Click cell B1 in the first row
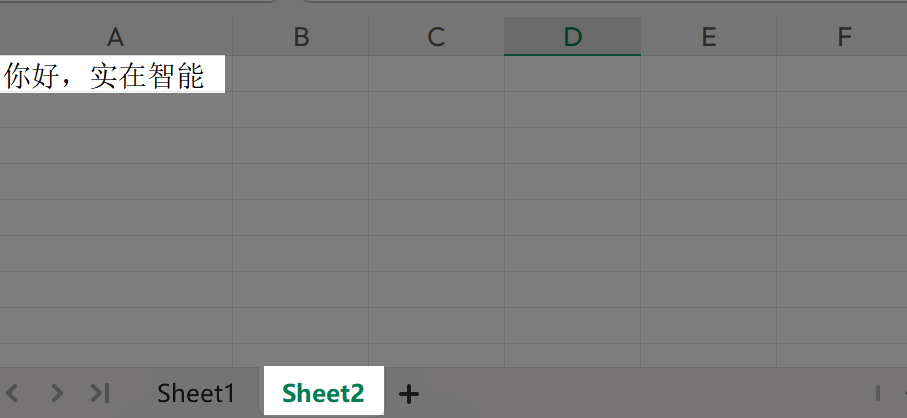This screenshot has height=418, width=907. click(x=301, y=75)
